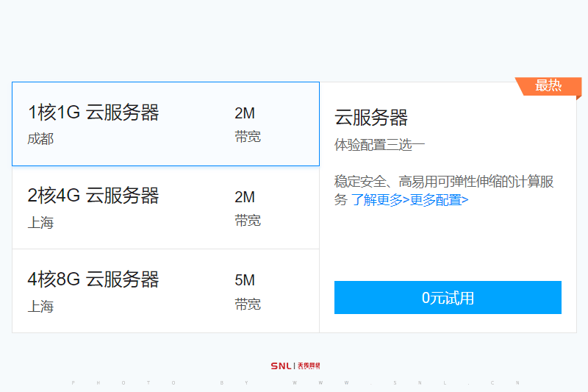Click the 体验配置三选一 subtitle
The image size is (588, 392).
tap(380, 144)
